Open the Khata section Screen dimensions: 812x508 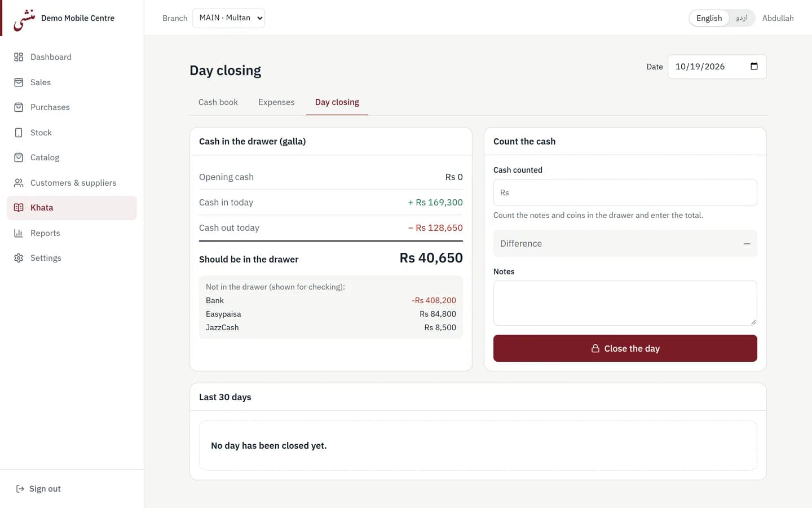pyautogui.click(x=72, y=208)
